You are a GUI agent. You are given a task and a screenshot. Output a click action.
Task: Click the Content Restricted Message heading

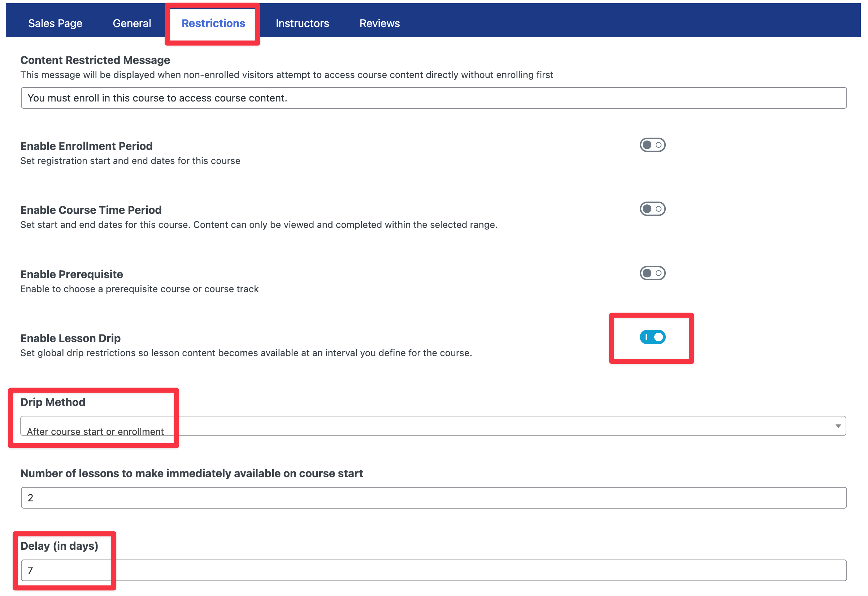[95, 60]
